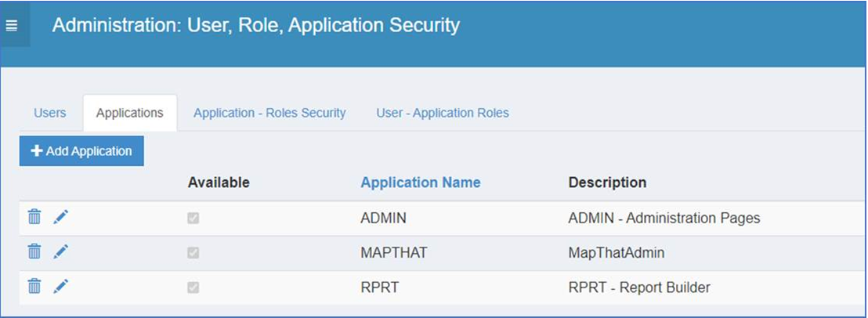The width and height of the screenshot is (868, 318).
Task: Toggle Available checkbox for MAPTHAT
Action: point(193,253)
